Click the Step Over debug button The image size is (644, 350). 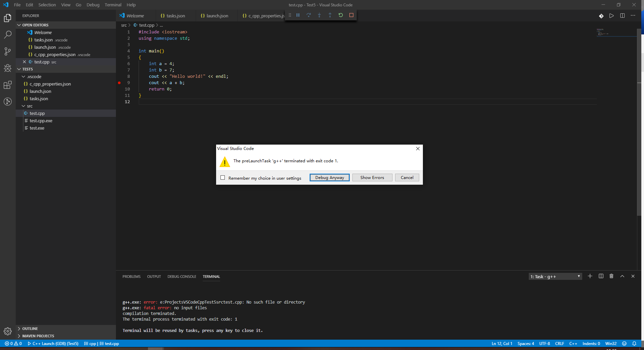[309, 15]
